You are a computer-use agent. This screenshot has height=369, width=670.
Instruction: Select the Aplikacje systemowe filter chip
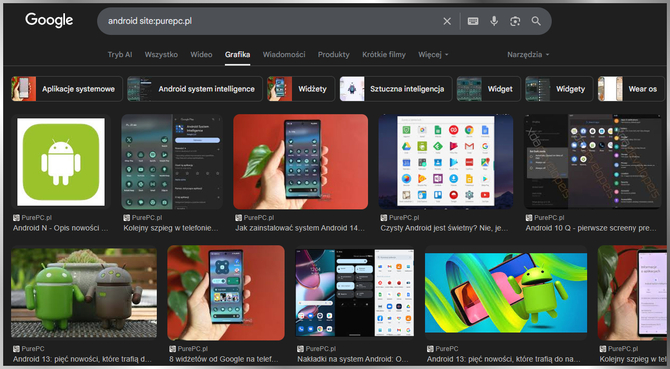pos(67,89)
